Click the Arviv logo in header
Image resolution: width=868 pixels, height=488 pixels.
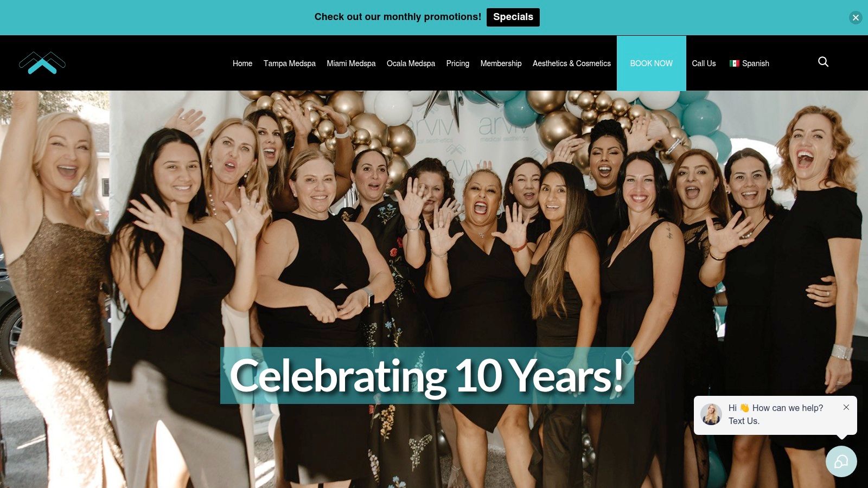pos(42,63)
